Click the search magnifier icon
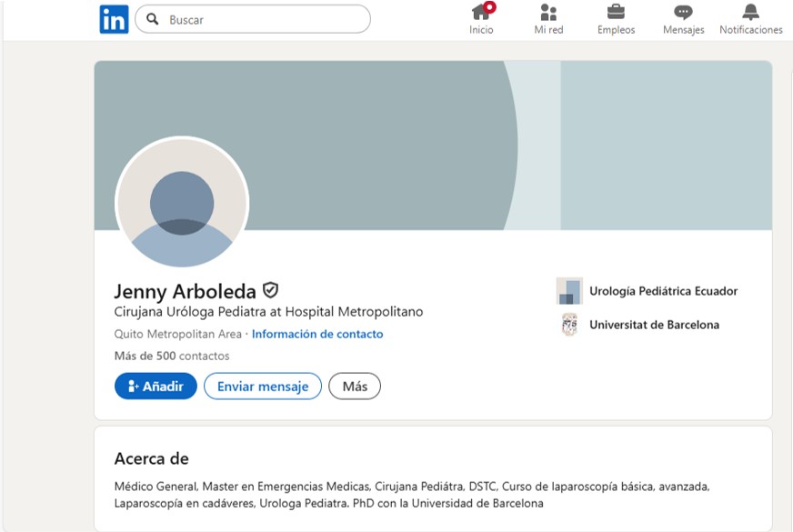The width and height of the screenshot is (793, 532). coord(153,19)
